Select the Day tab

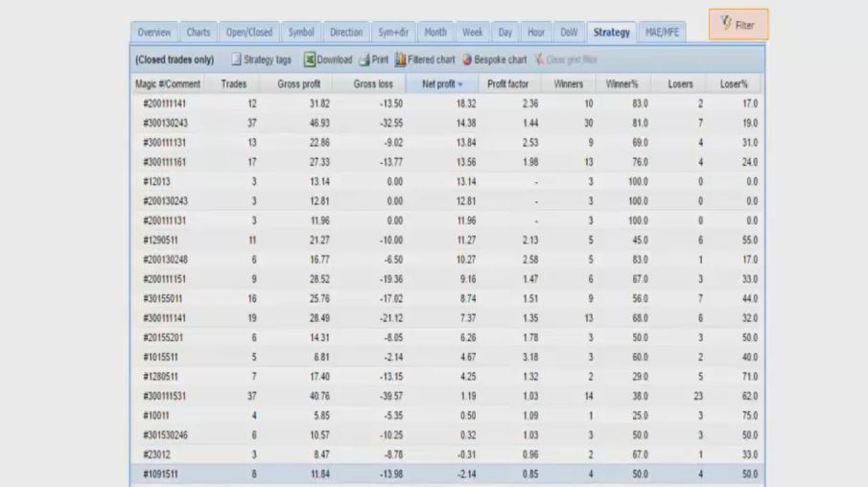coord(504,32)
